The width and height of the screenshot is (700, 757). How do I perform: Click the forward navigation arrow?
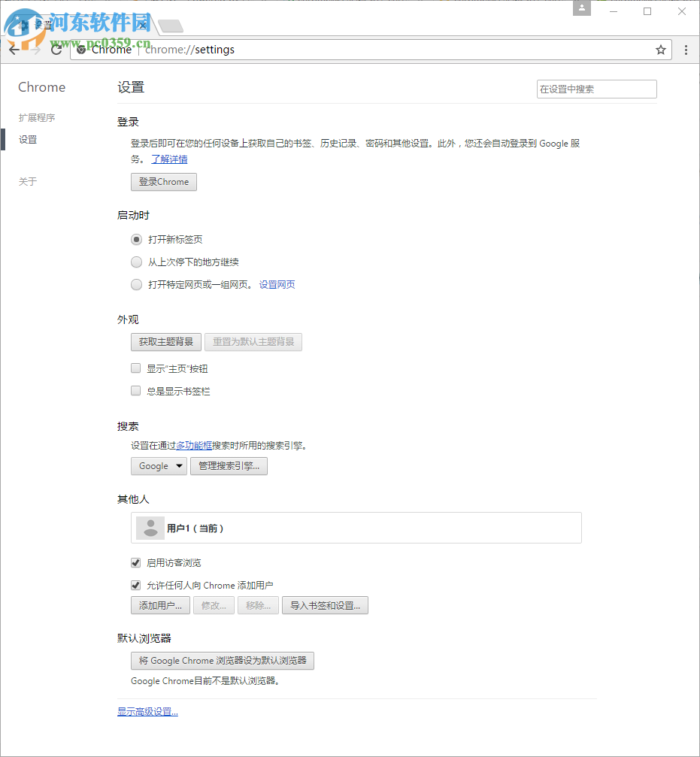35,50
